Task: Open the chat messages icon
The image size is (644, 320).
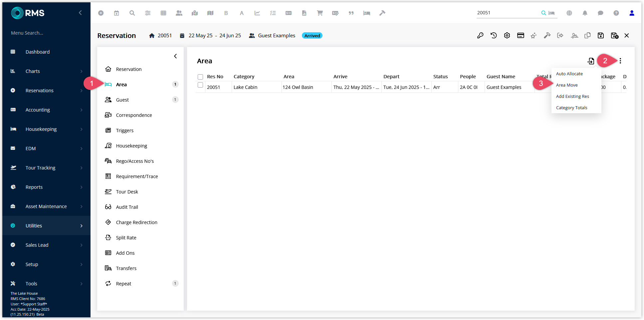Action: (x=601, y=13)
